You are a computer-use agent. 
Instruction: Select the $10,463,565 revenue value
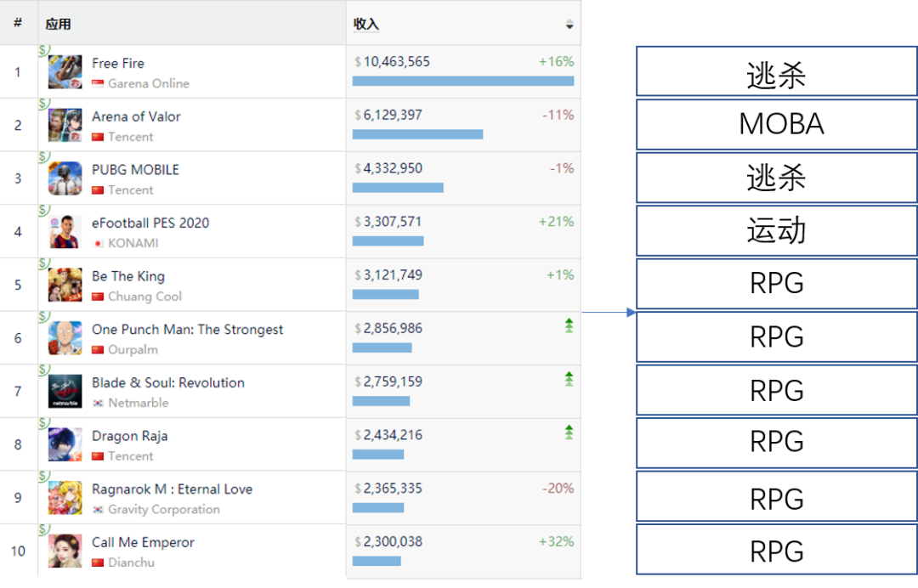392,62
